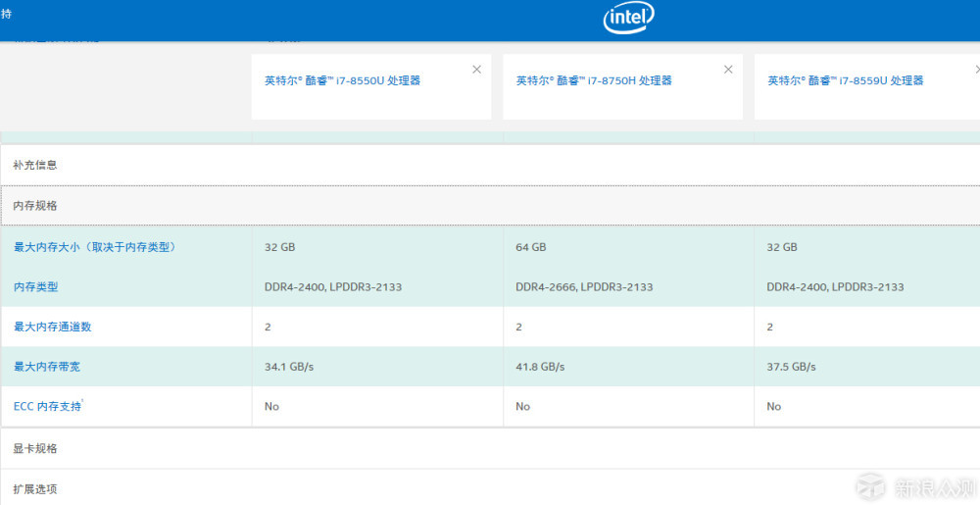980x505 pixels.
Task: Open the 最大内存大小（取决于内存类型）link
Action: [97, 247]
